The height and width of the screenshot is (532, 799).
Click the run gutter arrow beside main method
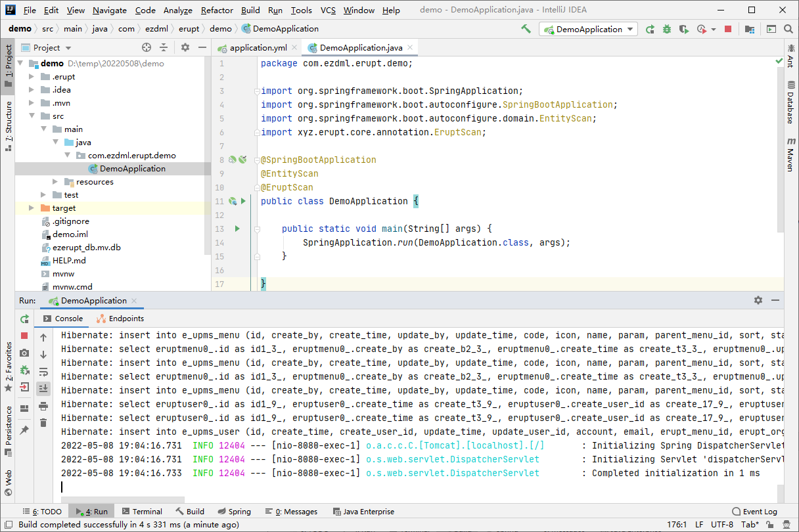point(237,229)
